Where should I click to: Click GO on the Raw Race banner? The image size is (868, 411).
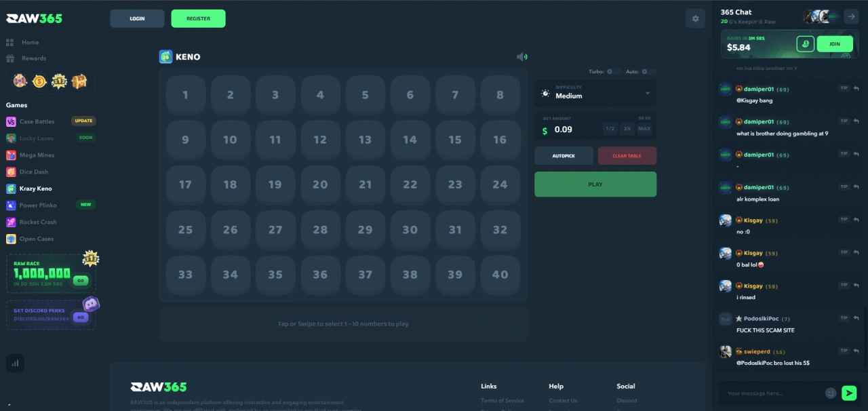click(x=81, y=280)
